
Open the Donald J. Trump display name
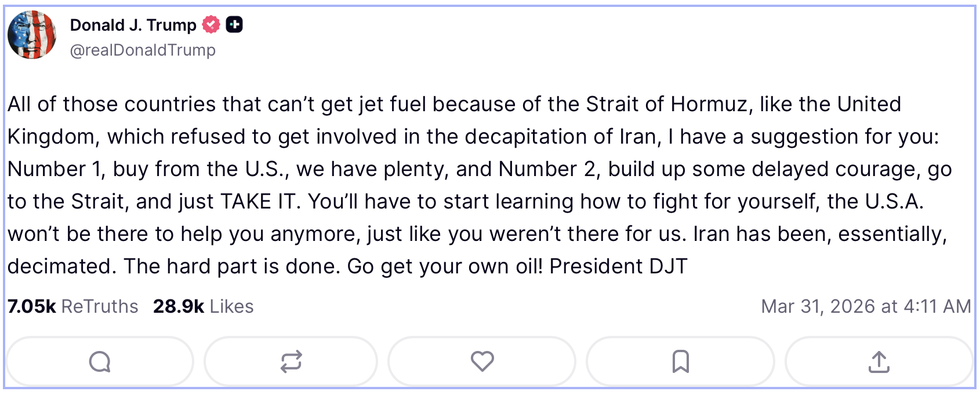click(133, 25)
